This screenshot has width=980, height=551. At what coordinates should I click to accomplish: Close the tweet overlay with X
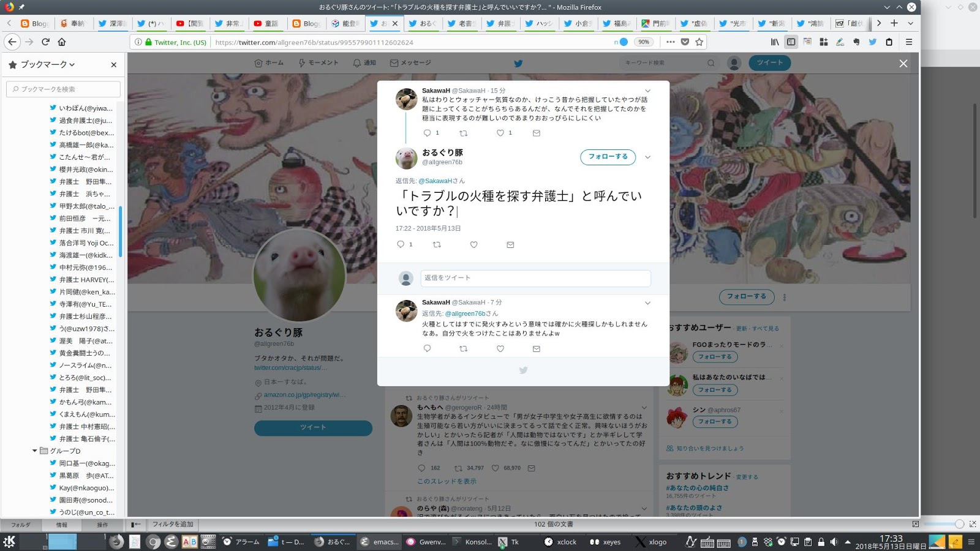[903, 63]
